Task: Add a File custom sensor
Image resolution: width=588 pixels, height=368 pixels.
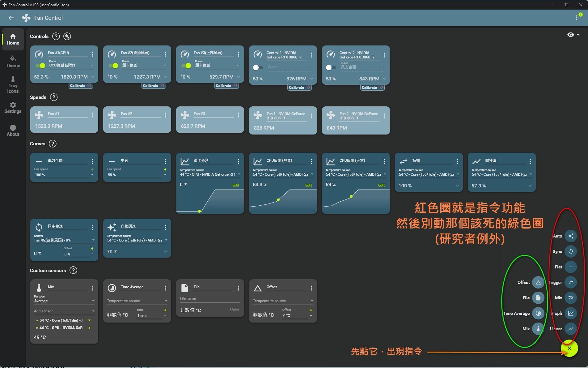Action: tap(538, 298)
